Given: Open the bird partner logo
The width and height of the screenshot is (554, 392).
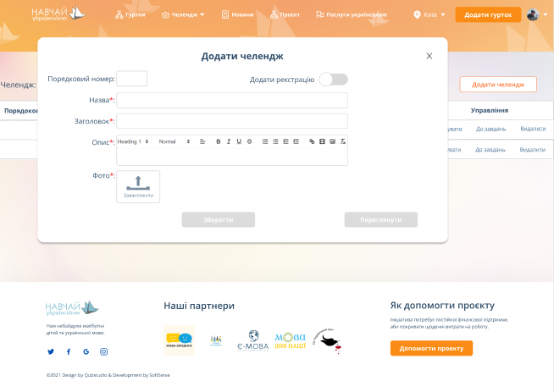Looking at the screenshot, I should [327, 341].
